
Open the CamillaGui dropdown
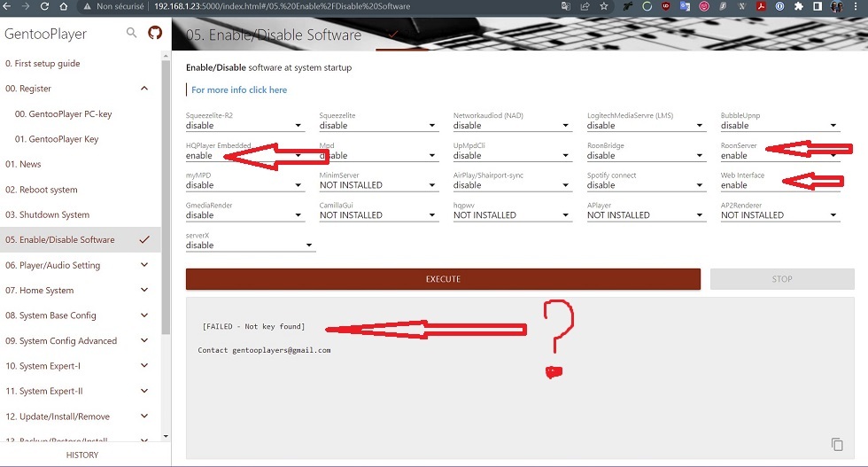click(379, 215)
